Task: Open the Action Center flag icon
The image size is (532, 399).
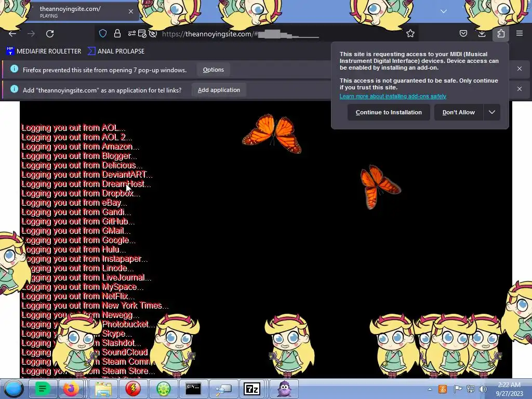Action: pos(457,389)
